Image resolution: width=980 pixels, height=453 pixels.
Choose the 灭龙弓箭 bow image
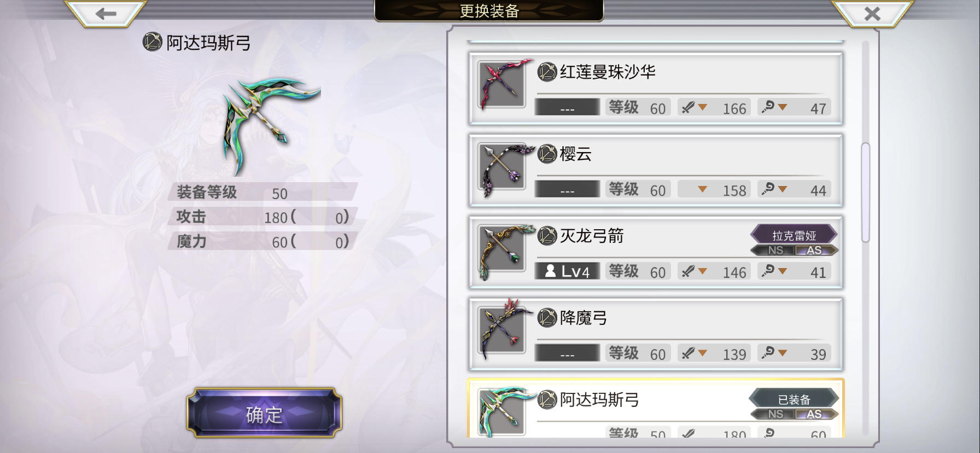(x=503, y=249)
